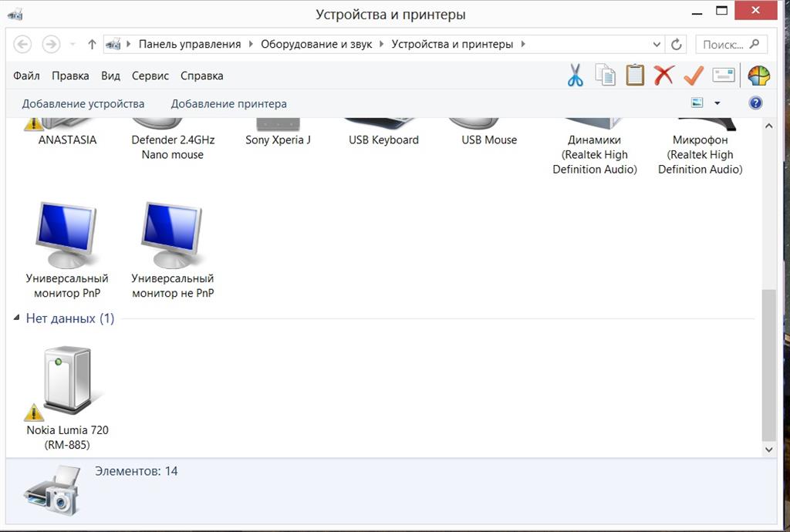
Task: Minimize the Устройства и принтеры window
Action: 697,12
